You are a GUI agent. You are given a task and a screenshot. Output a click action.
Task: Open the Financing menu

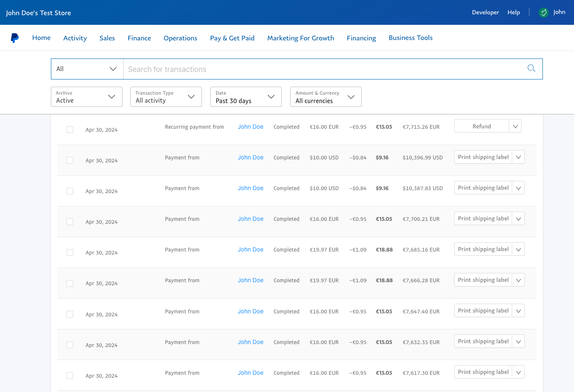361,38
